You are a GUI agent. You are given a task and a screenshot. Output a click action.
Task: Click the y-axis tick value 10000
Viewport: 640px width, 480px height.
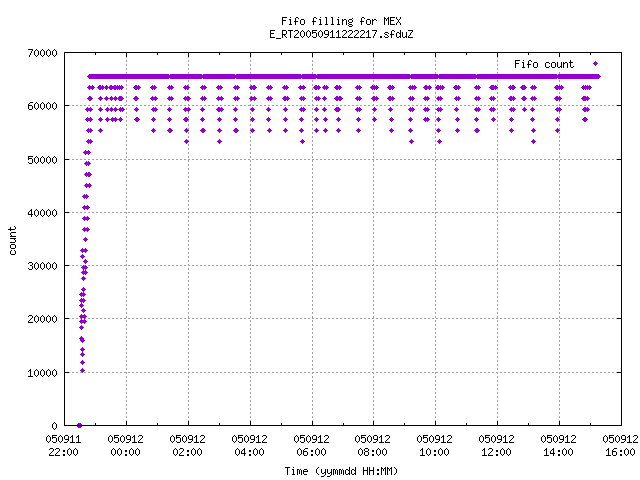pos(42,373)
